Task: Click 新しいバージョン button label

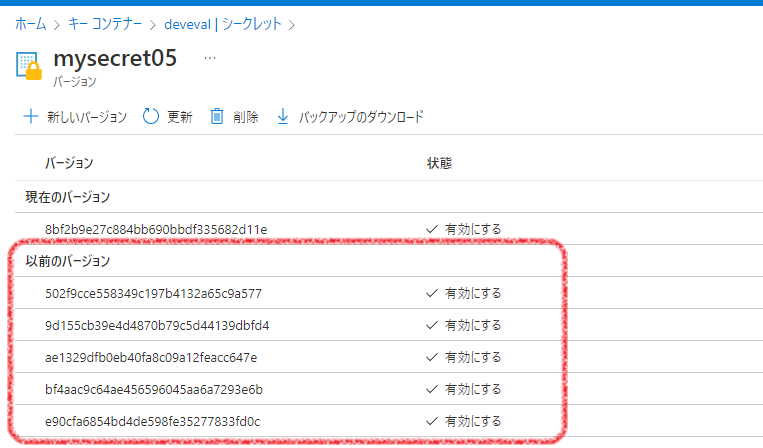Action: tap(87, 117)
